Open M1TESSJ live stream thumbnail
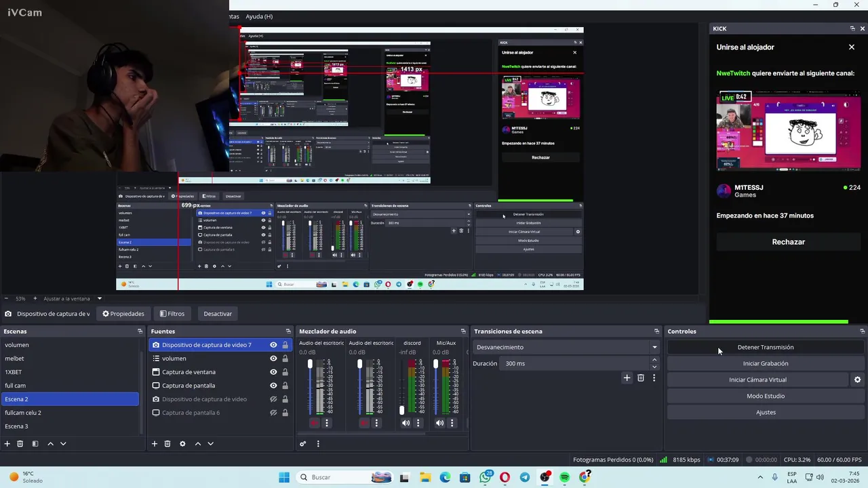The height and width of the screenshot is (488, 868). pyautogui.click(x=789, y=132)
